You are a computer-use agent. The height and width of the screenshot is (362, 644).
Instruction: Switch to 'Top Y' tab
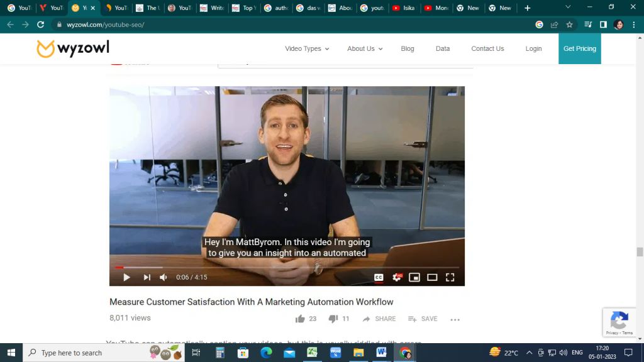[x=245, y=8]
